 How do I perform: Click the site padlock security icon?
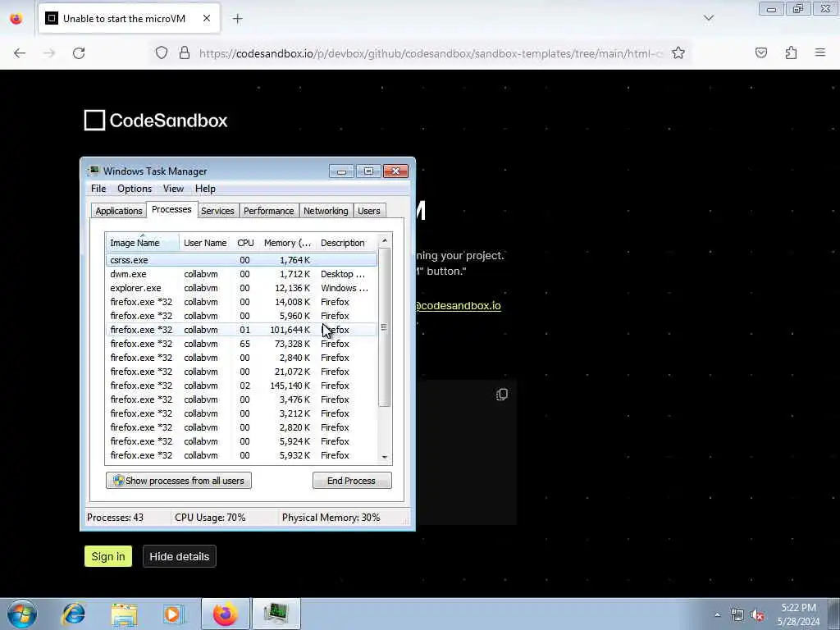185,53
